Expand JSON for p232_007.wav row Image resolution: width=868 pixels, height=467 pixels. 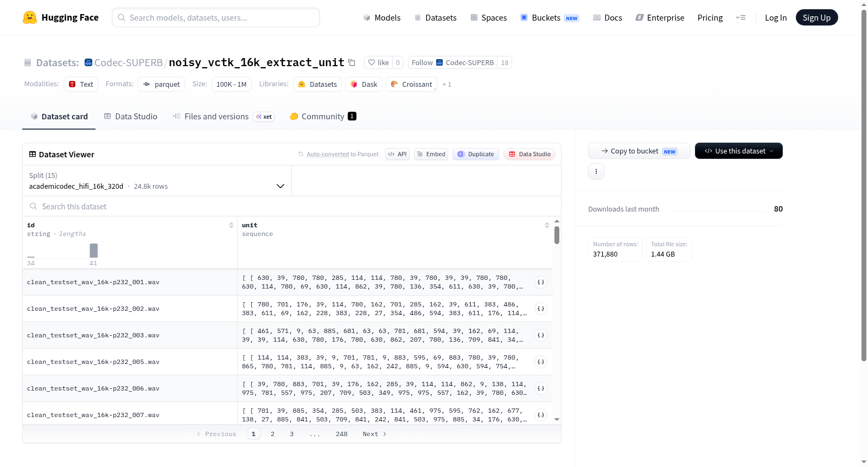[541, 415]
